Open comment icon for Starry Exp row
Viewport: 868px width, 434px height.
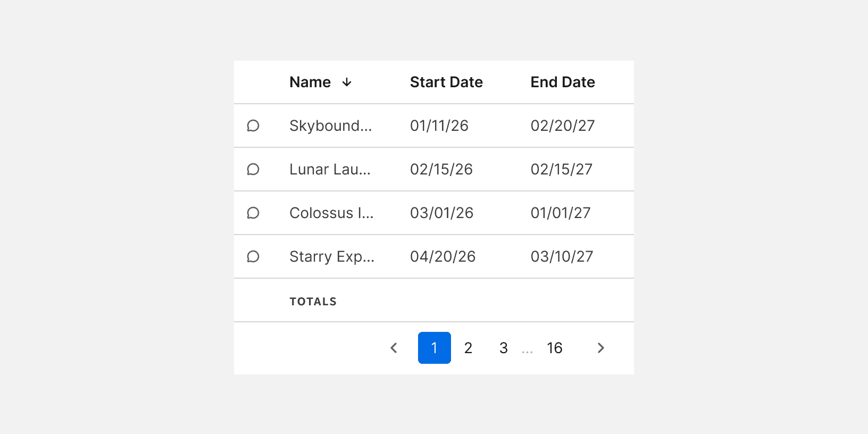[x=253, y=256]
